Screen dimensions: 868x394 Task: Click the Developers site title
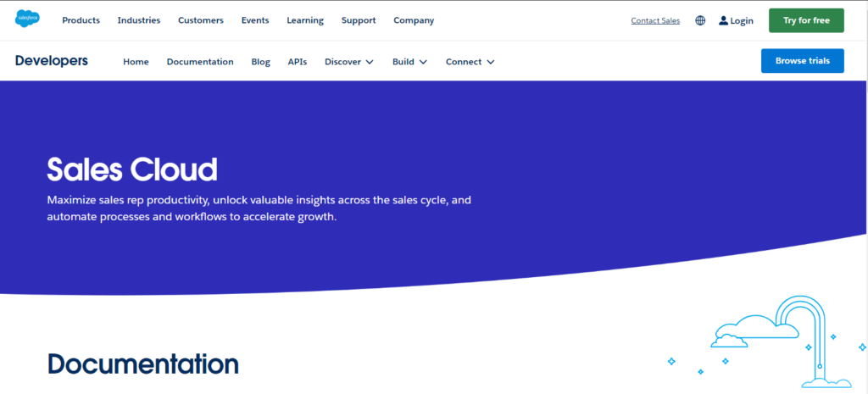pyautogui.click(x=52, y=61)
